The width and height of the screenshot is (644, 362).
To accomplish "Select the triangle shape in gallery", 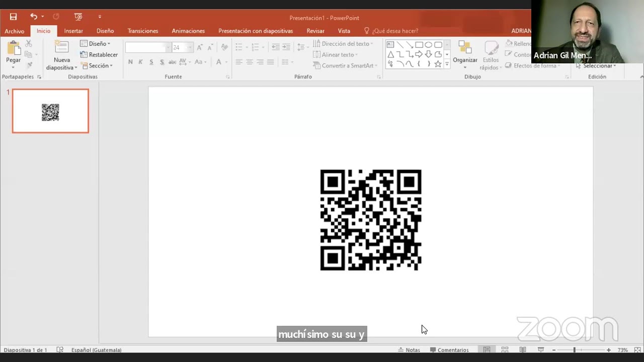I will point(390,54).
